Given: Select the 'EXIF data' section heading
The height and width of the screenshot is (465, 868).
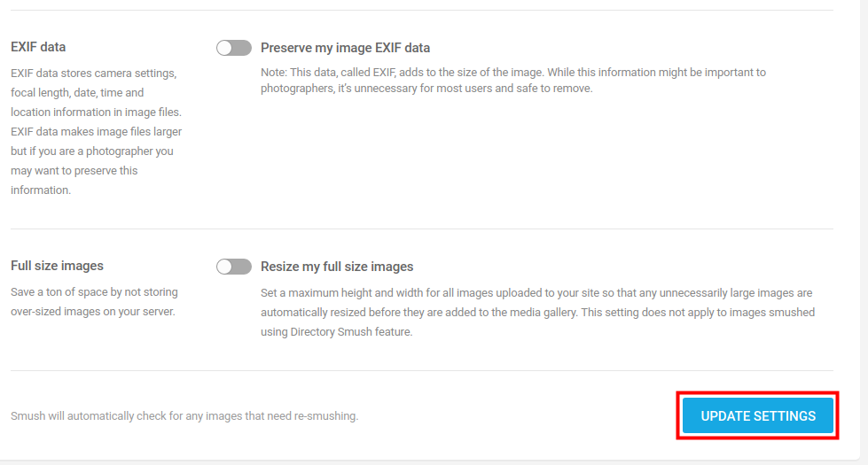Looking at the screenshot, I should 38,47.
